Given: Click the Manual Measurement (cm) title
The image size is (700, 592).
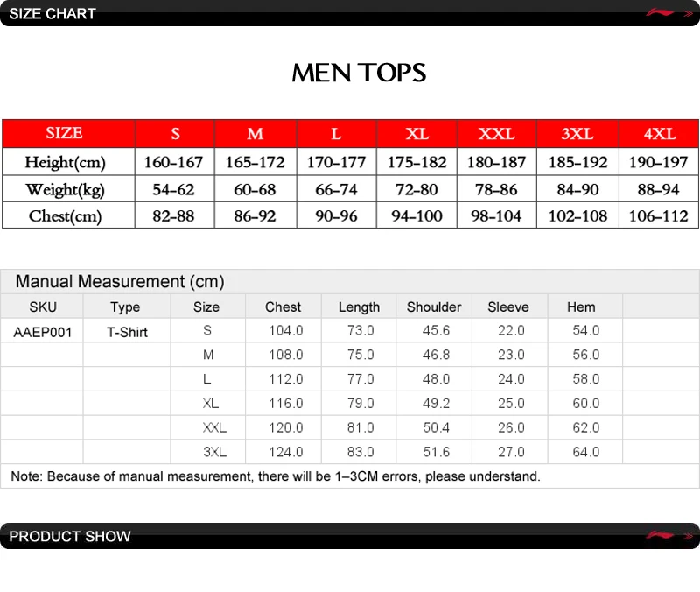Looking at the screenshot, I should click(120, 281).
